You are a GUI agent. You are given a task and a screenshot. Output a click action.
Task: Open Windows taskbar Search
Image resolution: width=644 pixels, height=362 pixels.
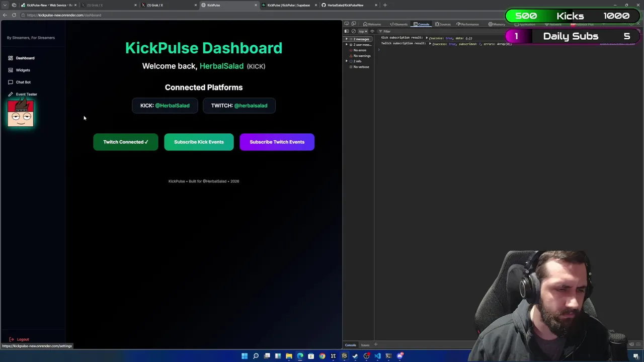coord(256,356)
